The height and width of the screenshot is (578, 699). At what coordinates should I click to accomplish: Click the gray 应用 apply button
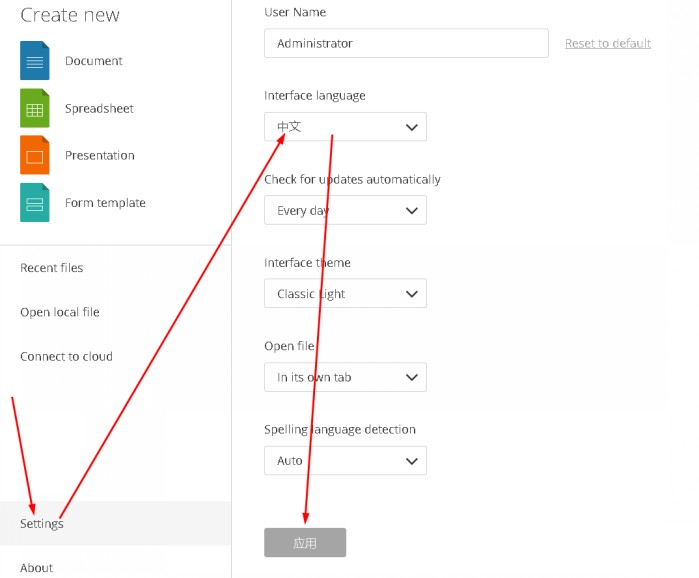305,543
